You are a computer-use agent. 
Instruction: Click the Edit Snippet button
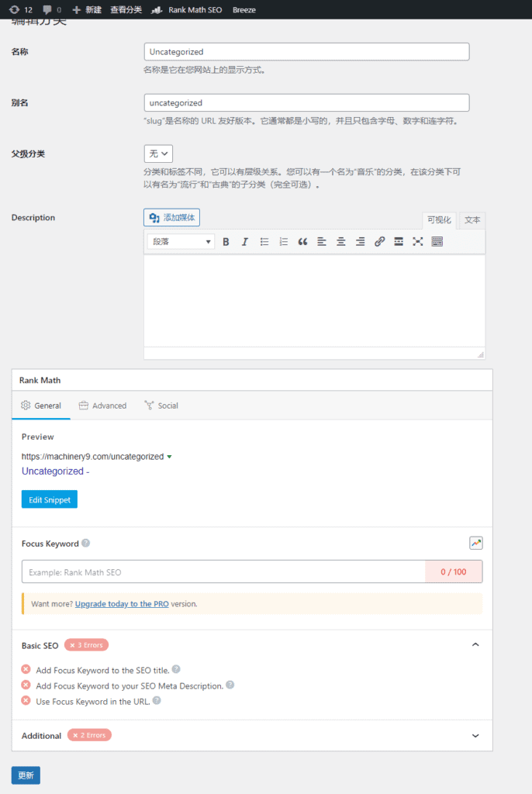pos(49,499)
